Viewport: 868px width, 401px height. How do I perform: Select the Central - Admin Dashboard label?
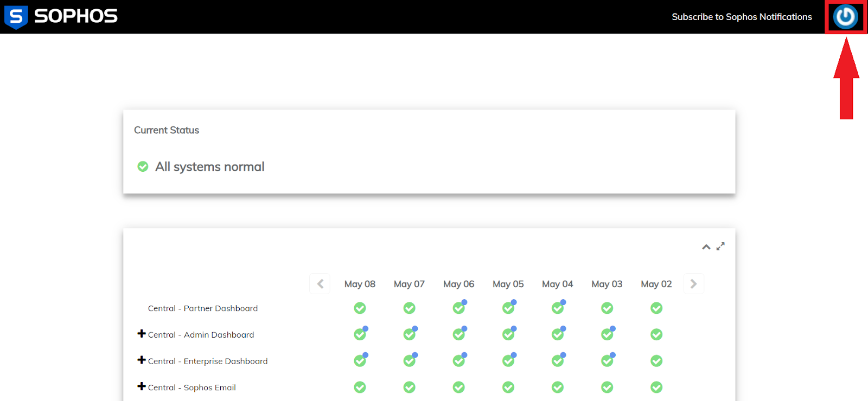click(201, 335)
